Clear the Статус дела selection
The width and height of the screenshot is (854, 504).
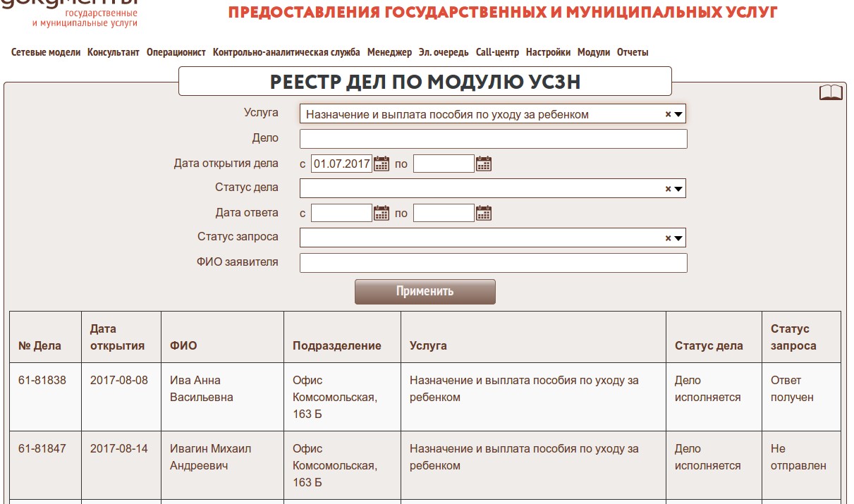[668, 189]
